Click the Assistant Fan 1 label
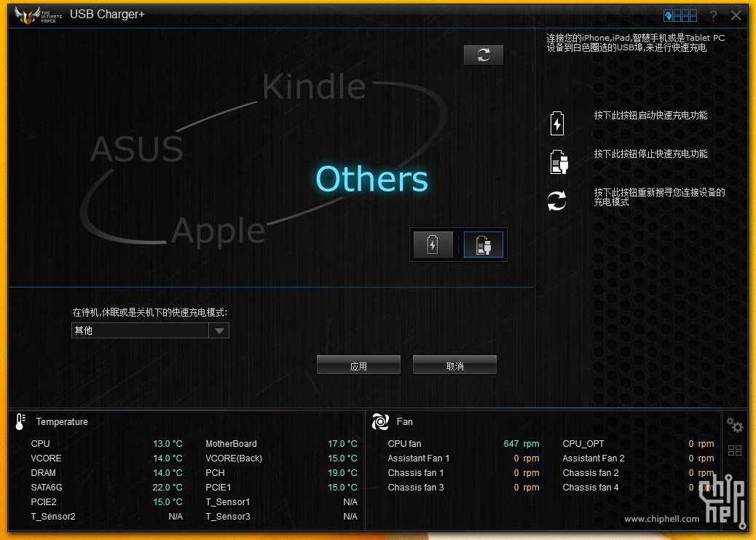Image resolution: width=756 pixels, height=540 pixels. [419, 458]
